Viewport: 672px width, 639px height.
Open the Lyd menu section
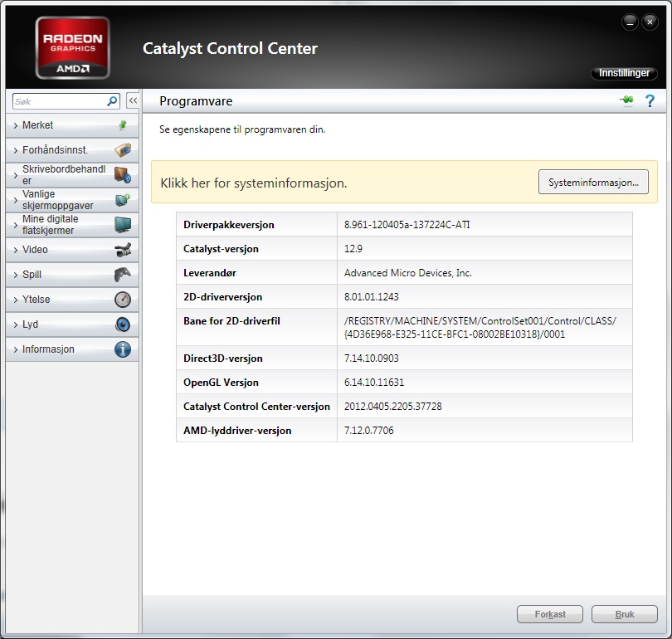pos(72,324)
